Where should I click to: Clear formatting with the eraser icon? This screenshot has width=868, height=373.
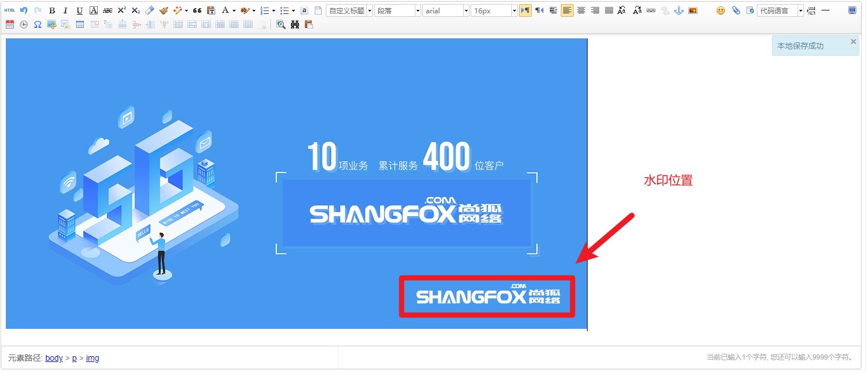[150, 10]
